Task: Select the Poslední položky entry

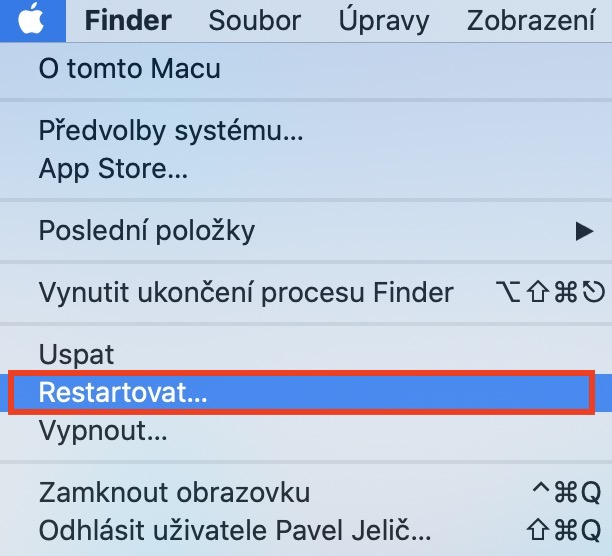Action: (147, 231)
